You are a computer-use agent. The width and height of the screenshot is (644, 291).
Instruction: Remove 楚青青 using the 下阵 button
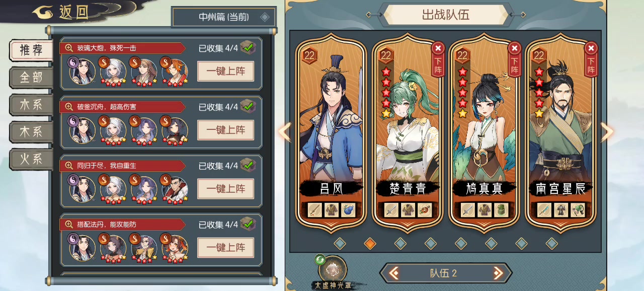(x=438, y=59)
